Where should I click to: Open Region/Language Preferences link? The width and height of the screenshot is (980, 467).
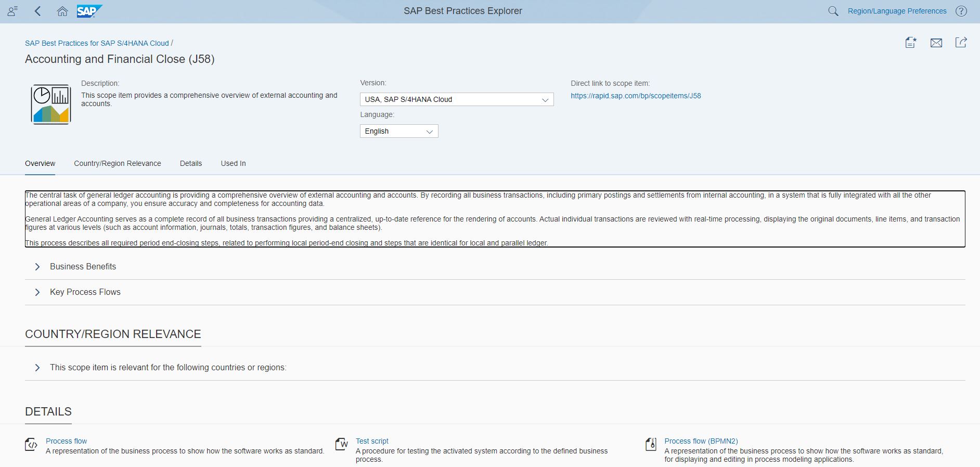tap(897, 11)
